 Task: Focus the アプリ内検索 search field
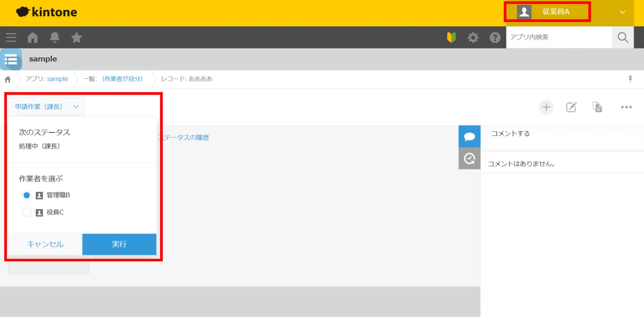click(x=559, y=37)
